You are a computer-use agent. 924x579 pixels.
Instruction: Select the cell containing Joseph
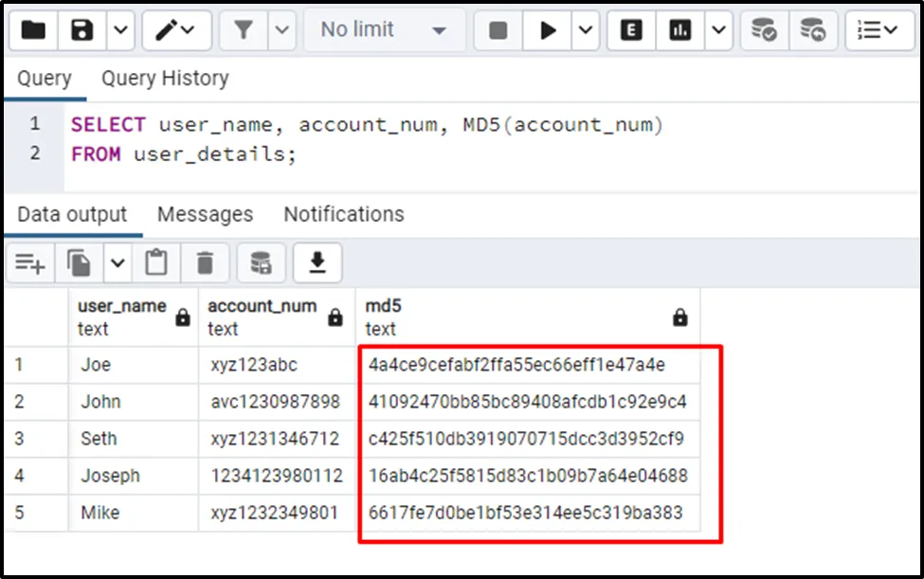110,476
